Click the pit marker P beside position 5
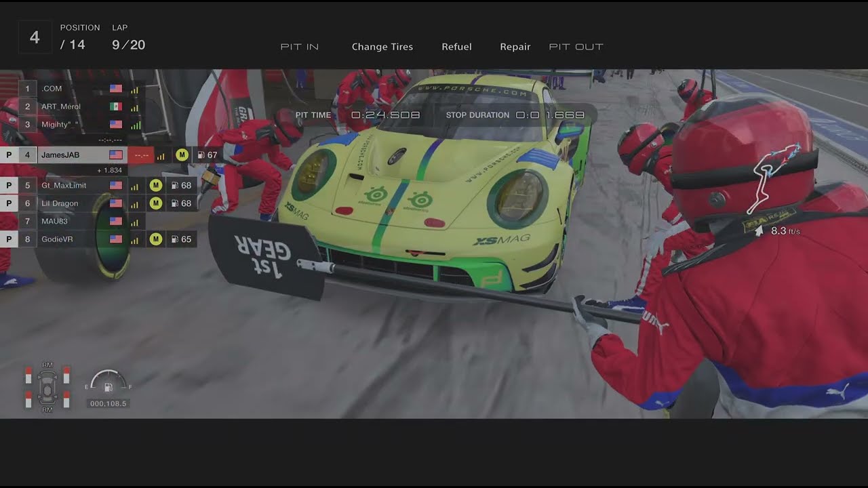 coord(9,185)
